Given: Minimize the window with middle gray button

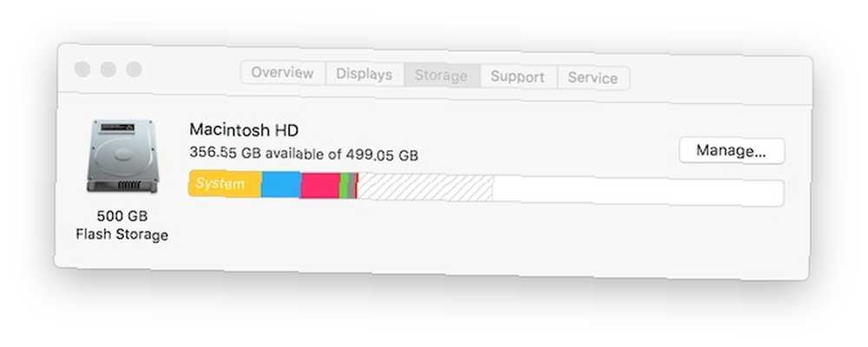Looking at the screenshot, I should pos(108,69).
